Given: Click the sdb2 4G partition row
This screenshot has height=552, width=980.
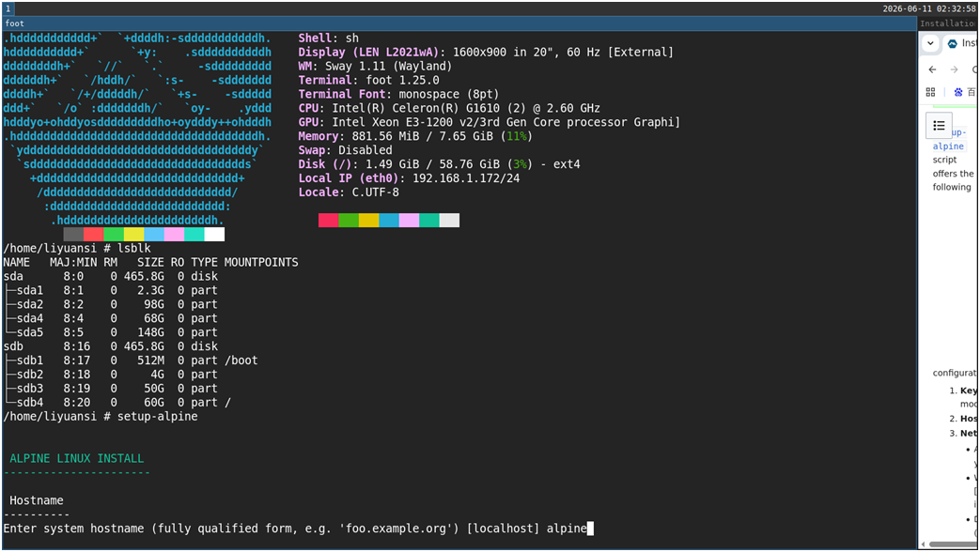Looking at the screenshot, I should [x=111, y=375].
